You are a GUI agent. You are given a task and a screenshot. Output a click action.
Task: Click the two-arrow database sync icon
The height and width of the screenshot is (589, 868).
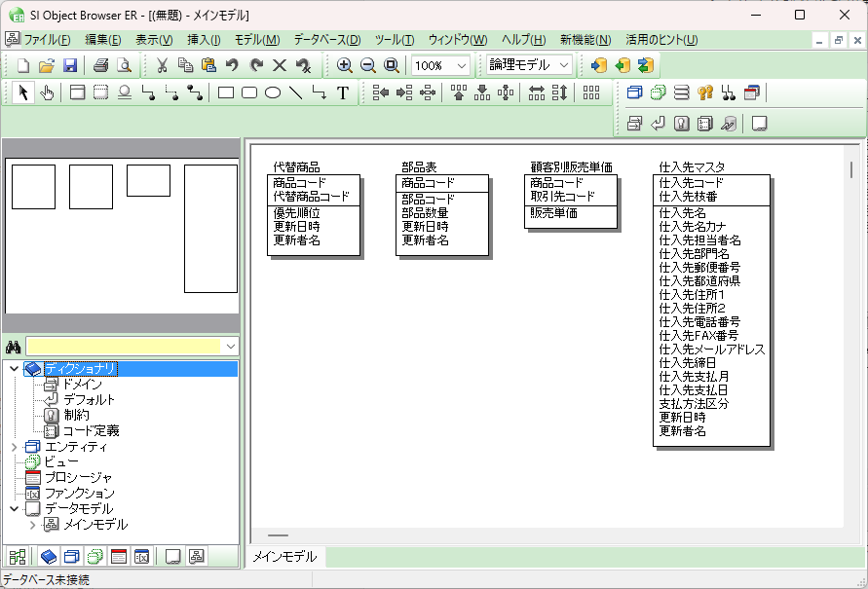[x=646, y=65]
